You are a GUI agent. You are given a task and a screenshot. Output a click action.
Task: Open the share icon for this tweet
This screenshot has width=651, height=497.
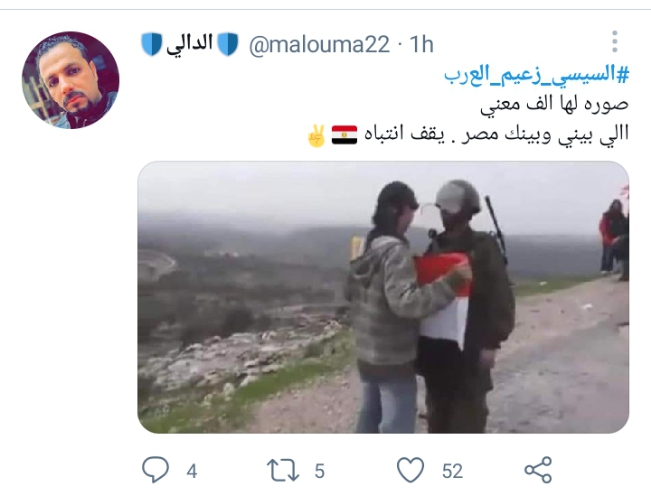click(538, 470)
